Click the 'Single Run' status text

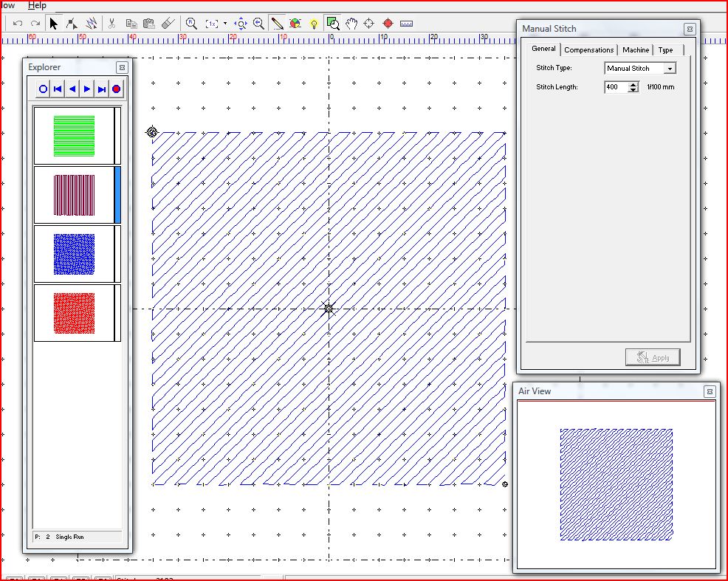[x=69, y=537]
